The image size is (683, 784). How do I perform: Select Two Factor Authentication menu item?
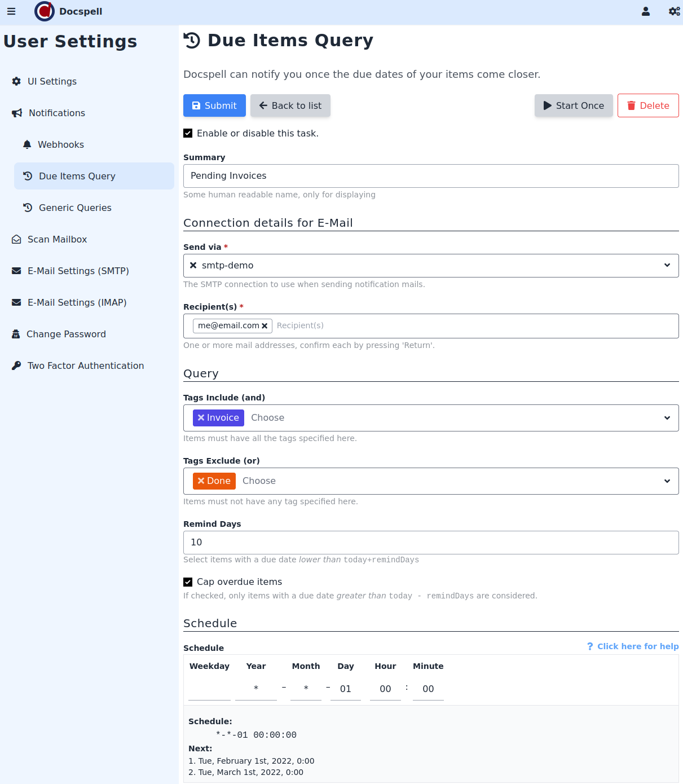tap(85, 366)
